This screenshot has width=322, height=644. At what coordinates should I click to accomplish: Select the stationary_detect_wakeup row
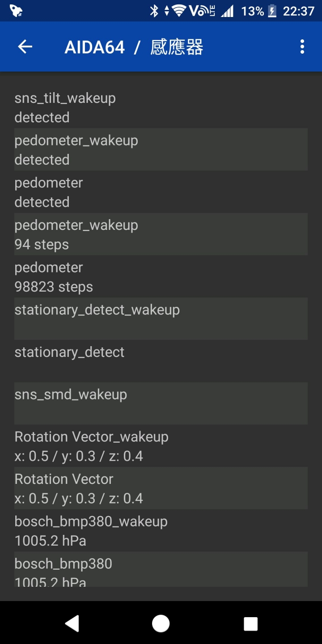tap(161, 319)
